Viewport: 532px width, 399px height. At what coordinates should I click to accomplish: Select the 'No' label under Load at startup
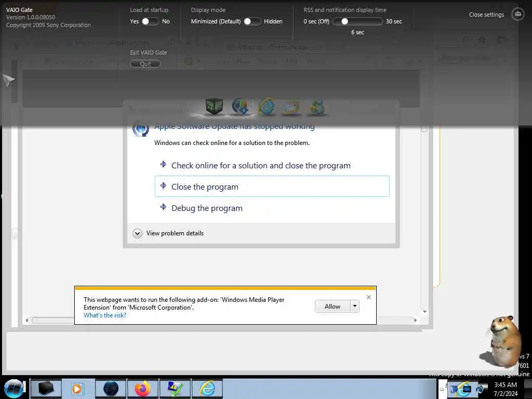pos(166,21)
